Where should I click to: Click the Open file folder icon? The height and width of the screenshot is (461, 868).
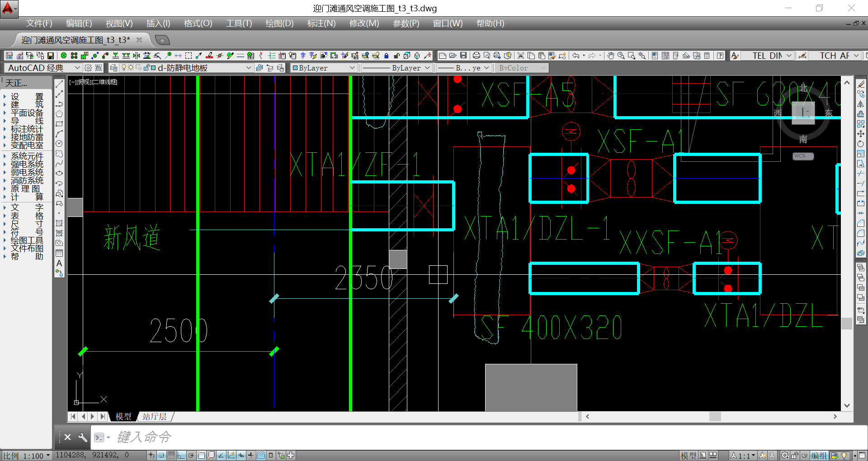point(453,56)
